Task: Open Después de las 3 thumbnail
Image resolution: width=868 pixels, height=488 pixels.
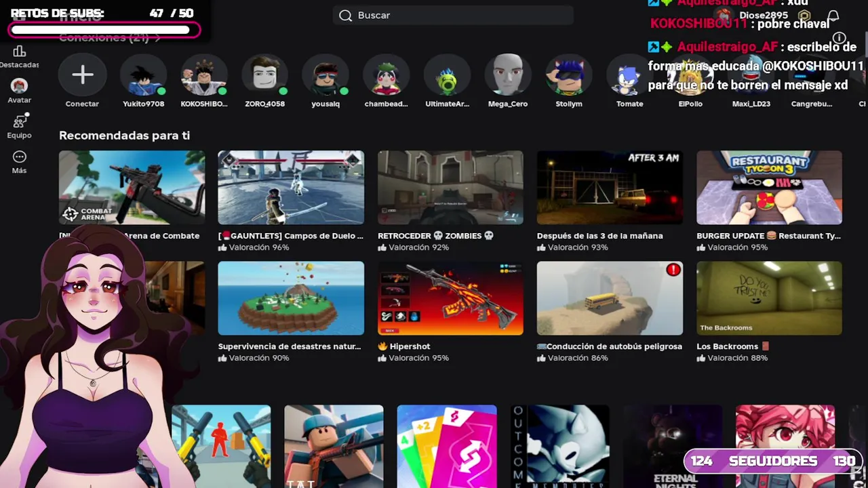Action: pos(610,187)
